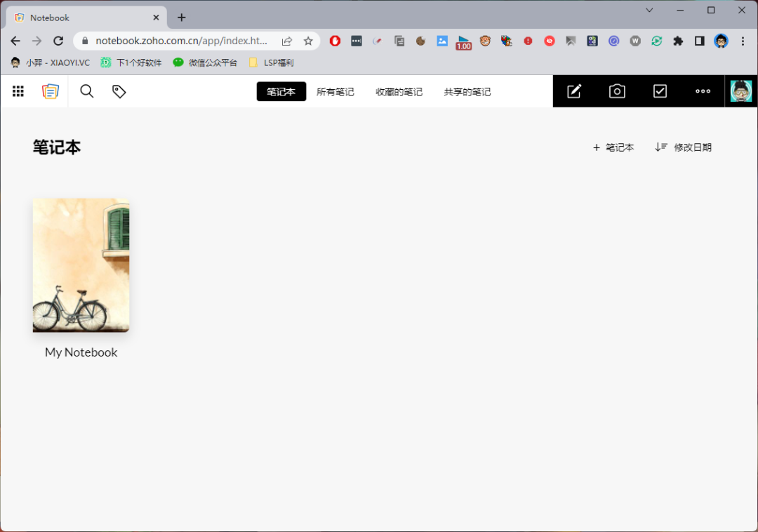Open the My Notebook cover thumbnail
The width and height of the screenshot is (758, 532).
click(81, 265)
